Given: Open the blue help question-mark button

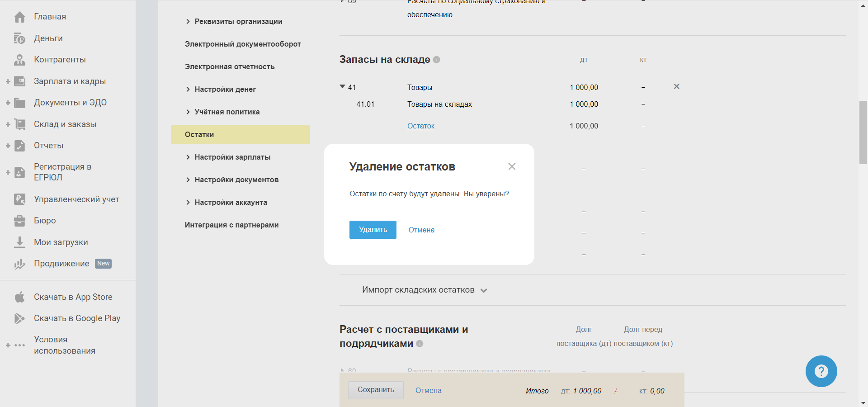Looking at the screenshot, I should point(821,371).
